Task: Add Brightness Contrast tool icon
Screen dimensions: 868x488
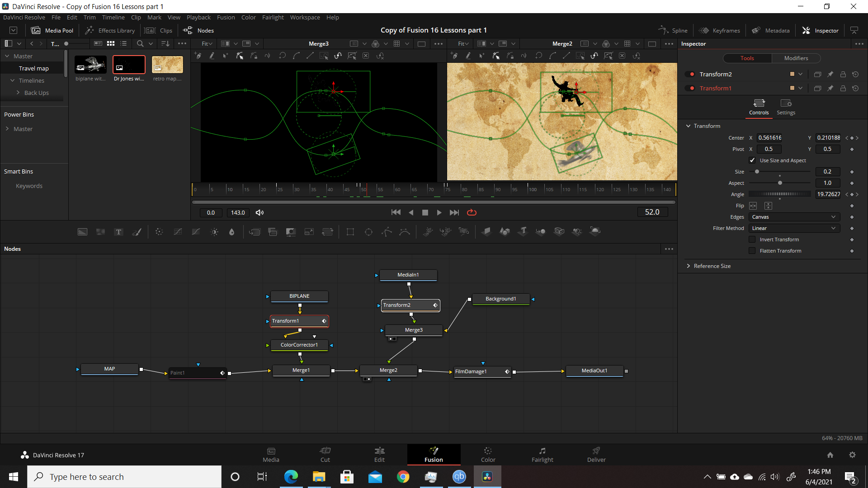Action: [x=214, y=232]
